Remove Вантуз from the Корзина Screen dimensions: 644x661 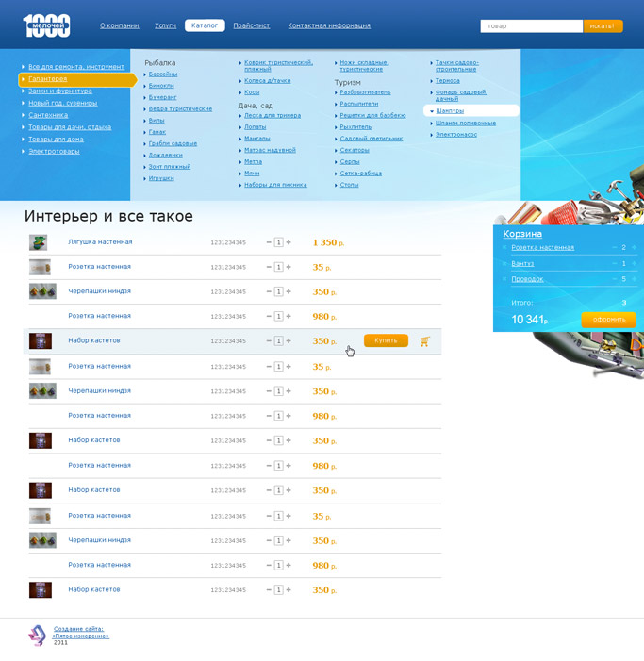(x=504, y=263)
